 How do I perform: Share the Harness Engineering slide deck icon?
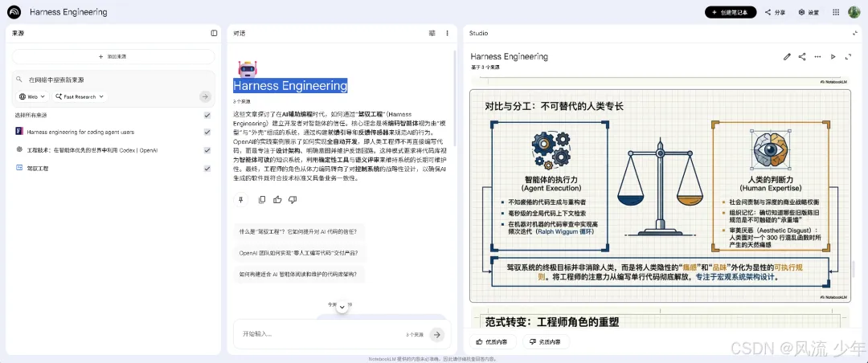[802, 56]
